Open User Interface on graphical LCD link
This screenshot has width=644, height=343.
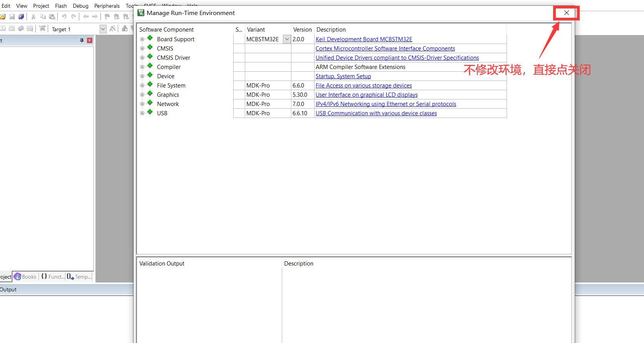(366, 94)
